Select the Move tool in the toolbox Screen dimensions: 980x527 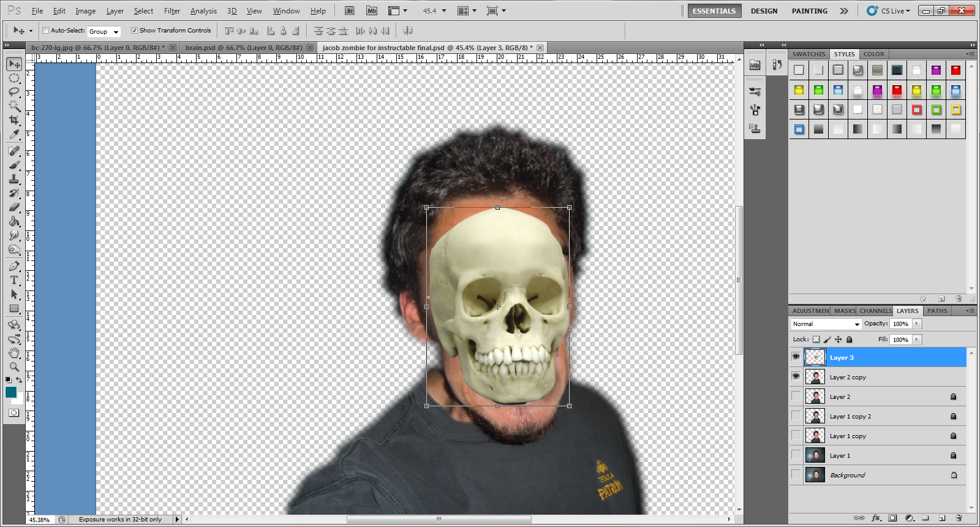14,64
